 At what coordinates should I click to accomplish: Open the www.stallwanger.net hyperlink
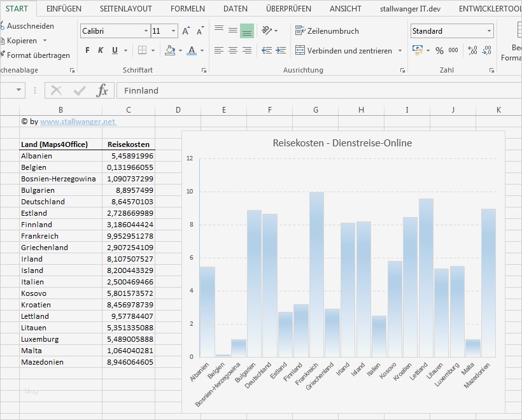coord(78,121)
